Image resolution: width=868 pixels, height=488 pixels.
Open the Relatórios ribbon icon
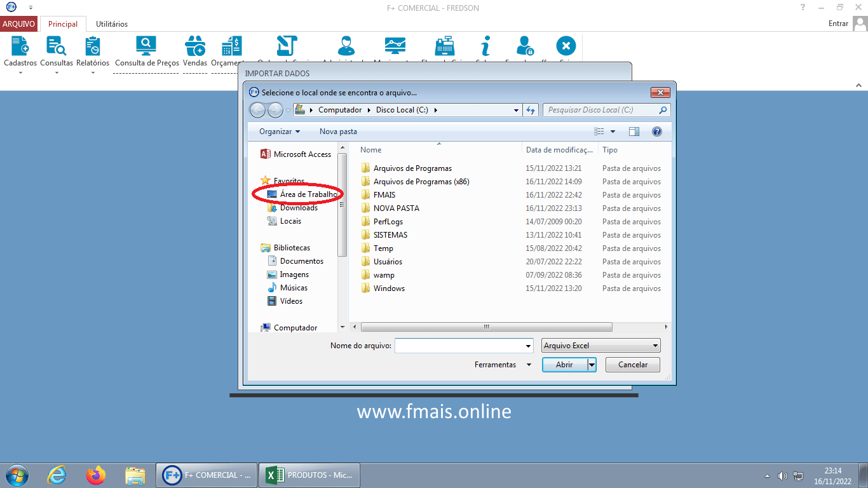tap(93, 46)
